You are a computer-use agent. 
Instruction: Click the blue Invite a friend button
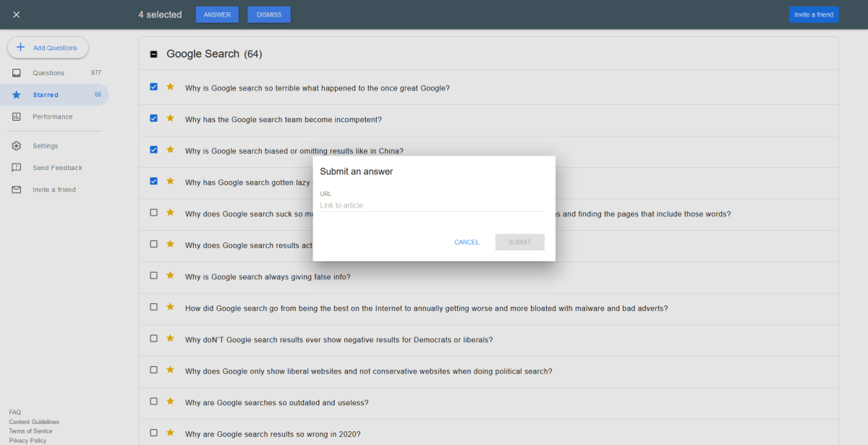point(814,14)
